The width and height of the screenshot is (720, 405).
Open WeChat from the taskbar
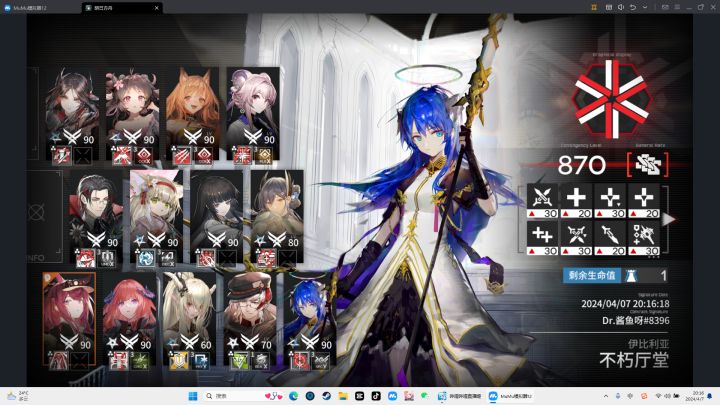(425, 396)
